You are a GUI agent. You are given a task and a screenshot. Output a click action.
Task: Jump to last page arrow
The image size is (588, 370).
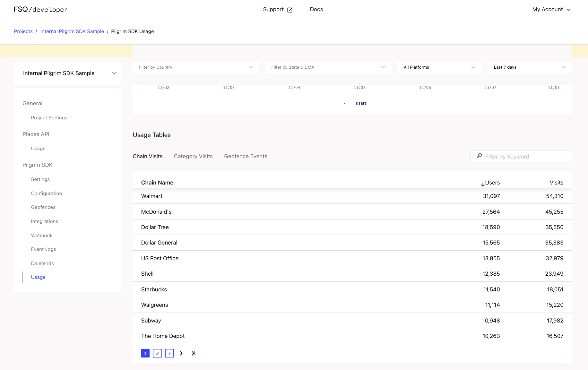[x=193, y=353]
